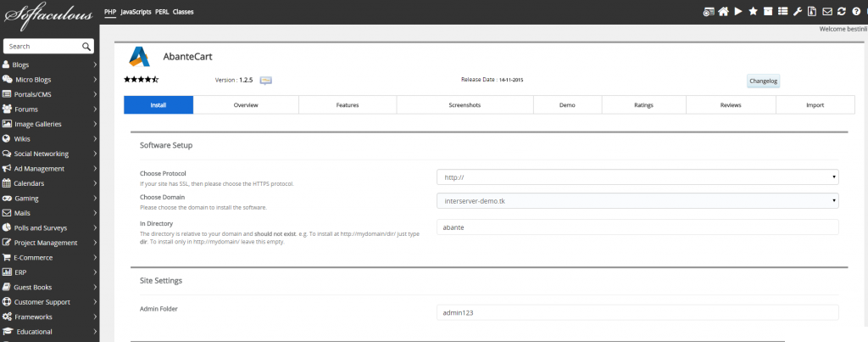Click the Software Setup heading
This screenshot has width=868, height=342.
(x=166, y=145)
